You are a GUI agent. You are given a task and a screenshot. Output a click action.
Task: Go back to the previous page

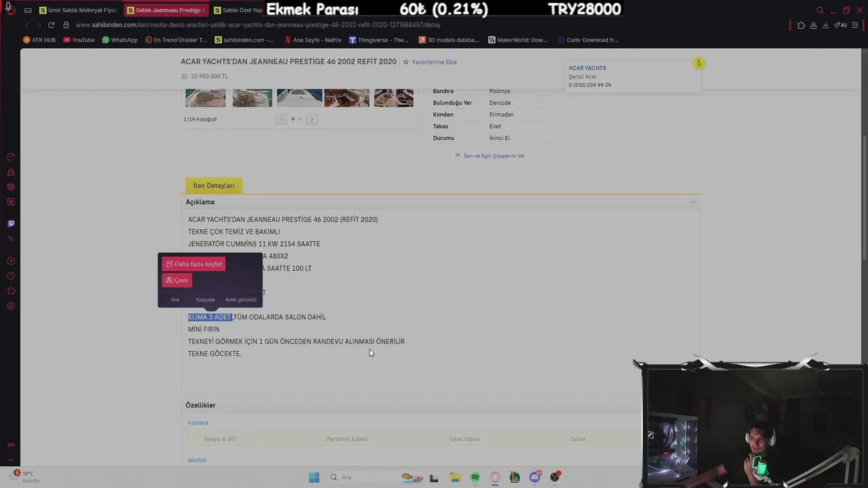27,25
